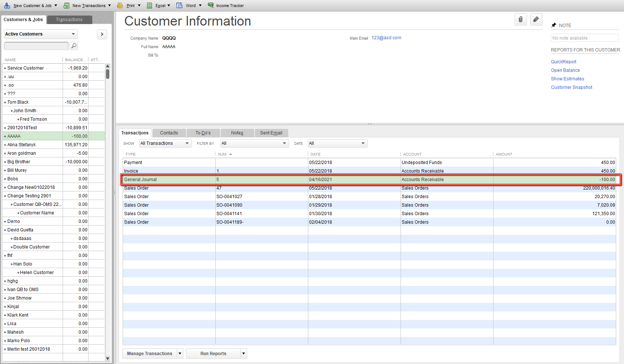
Task: Click the customer list vertical scrollbar
Action: 108,211
